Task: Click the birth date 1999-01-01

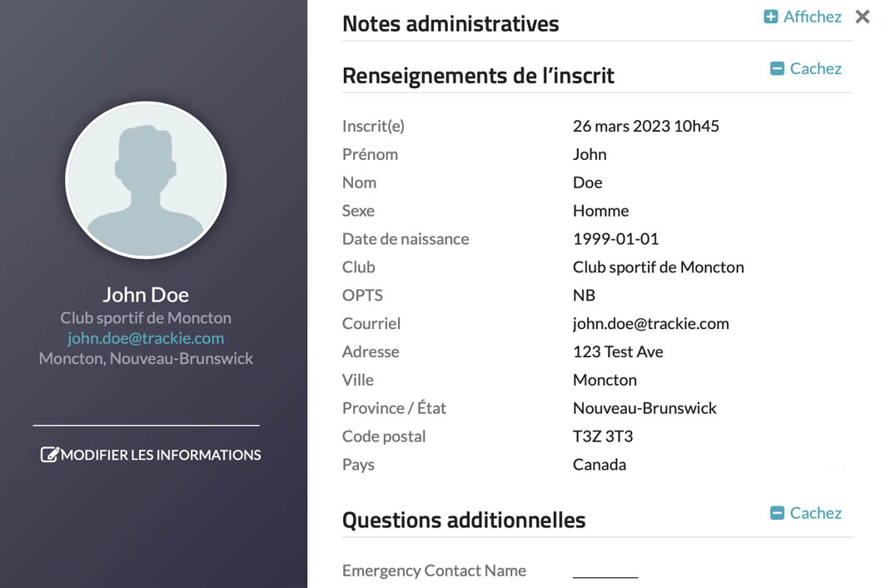Action: click(x=615, y=239)
